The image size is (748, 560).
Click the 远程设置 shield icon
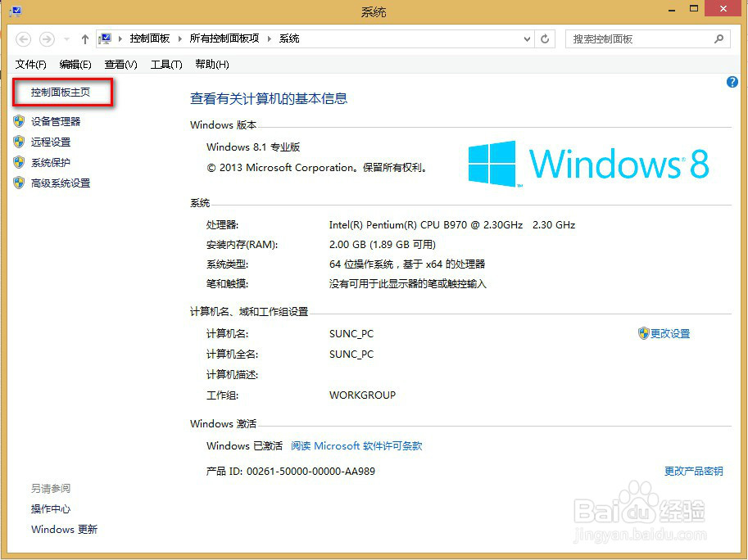(x=19, y=141)
